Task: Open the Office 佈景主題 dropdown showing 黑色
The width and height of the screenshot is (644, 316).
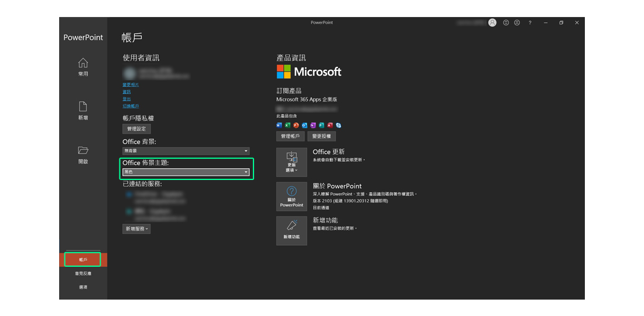Action: [186, 172]
